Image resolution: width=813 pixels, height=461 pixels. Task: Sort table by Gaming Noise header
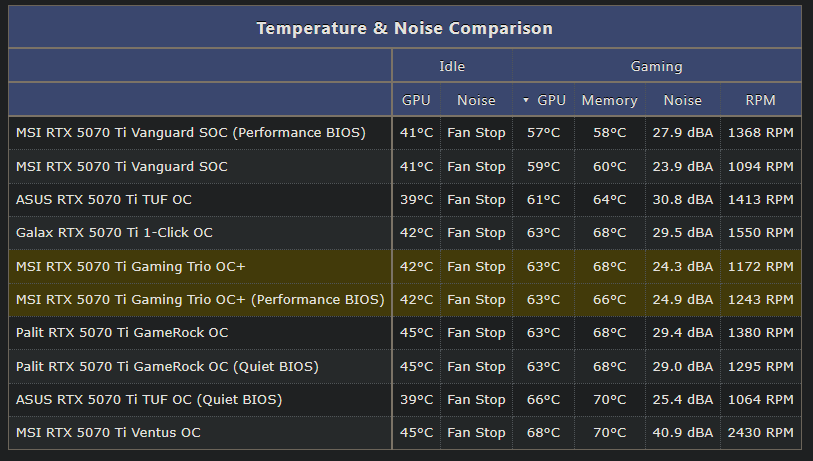click(x=682, y=100)
